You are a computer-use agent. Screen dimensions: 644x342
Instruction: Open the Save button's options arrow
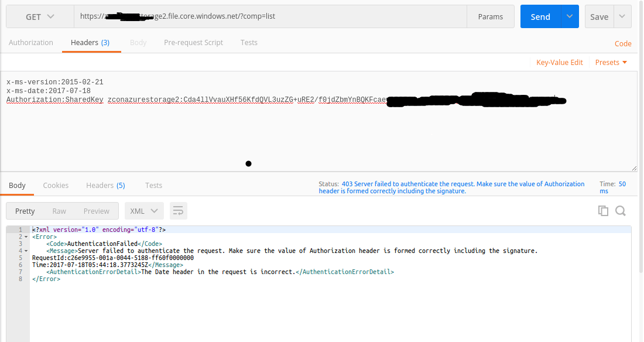coord(623,16)
